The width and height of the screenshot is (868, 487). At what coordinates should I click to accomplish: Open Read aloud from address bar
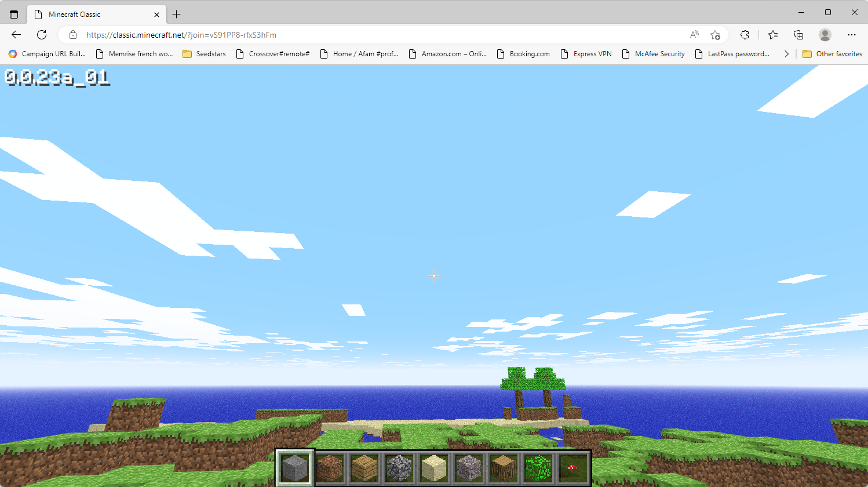pyautogui.click(x=694, y=35)
